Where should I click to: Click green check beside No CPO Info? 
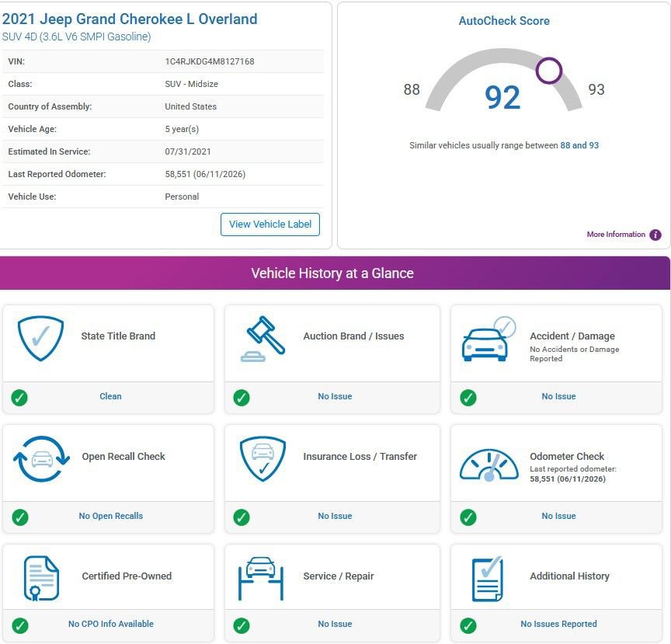tap(20, 625)
